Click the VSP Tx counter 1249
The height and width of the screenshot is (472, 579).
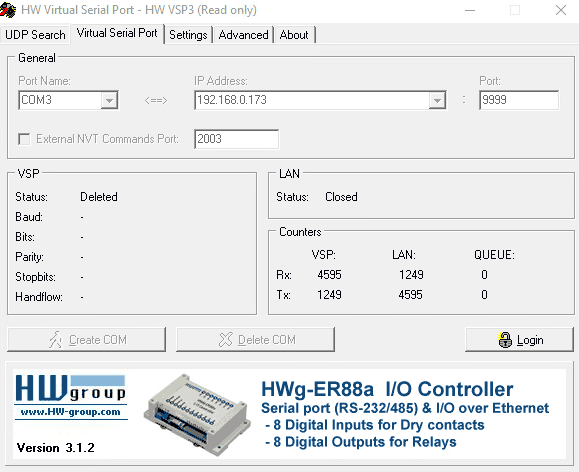click(329, 294)
